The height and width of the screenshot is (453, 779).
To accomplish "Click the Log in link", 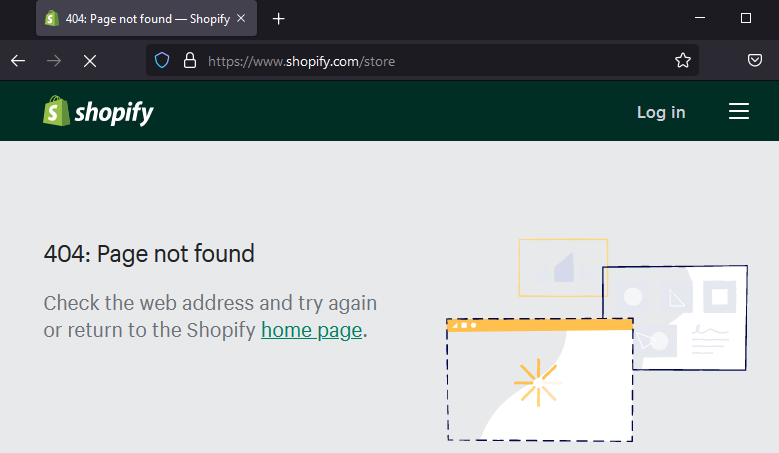I will tap(661, 112).
